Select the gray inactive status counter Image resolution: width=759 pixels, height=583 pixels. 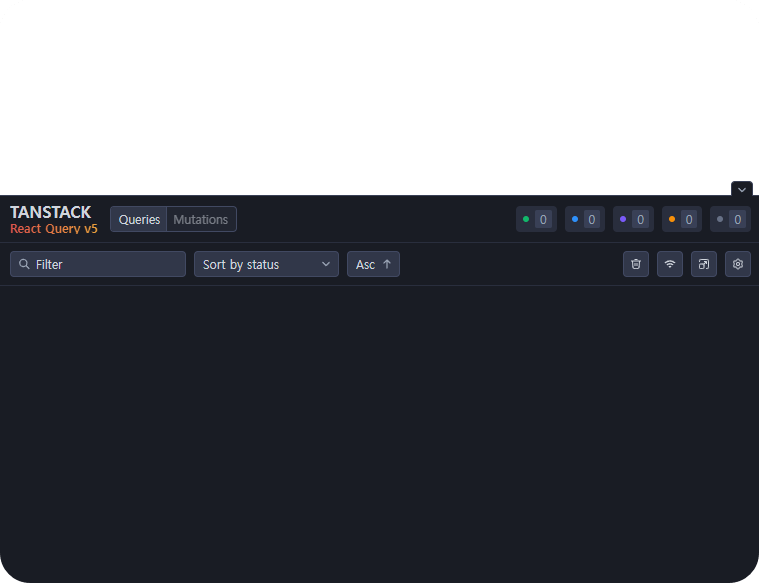(x=730, y=219)
